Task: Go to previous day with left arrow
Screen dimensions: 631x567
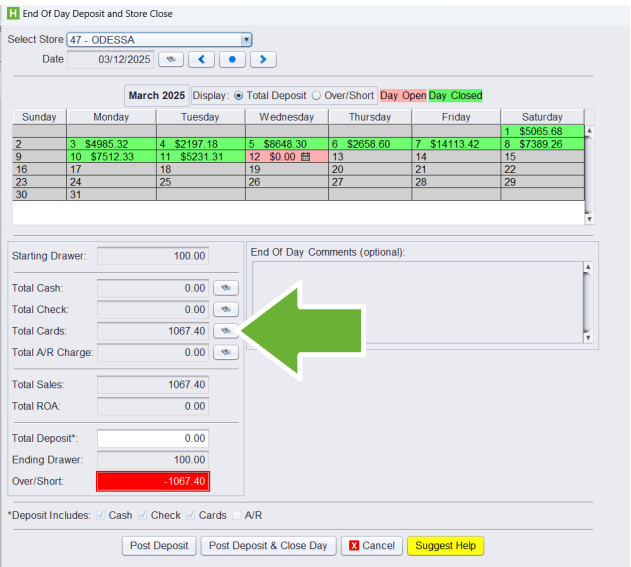Action: 202,60
